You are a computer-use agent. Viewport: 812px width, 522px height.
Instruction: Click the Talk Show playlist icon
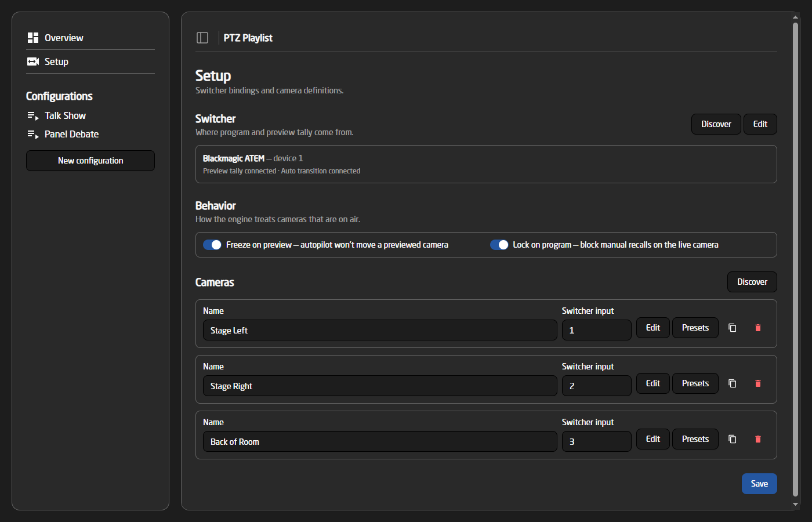tap(33, 116)
